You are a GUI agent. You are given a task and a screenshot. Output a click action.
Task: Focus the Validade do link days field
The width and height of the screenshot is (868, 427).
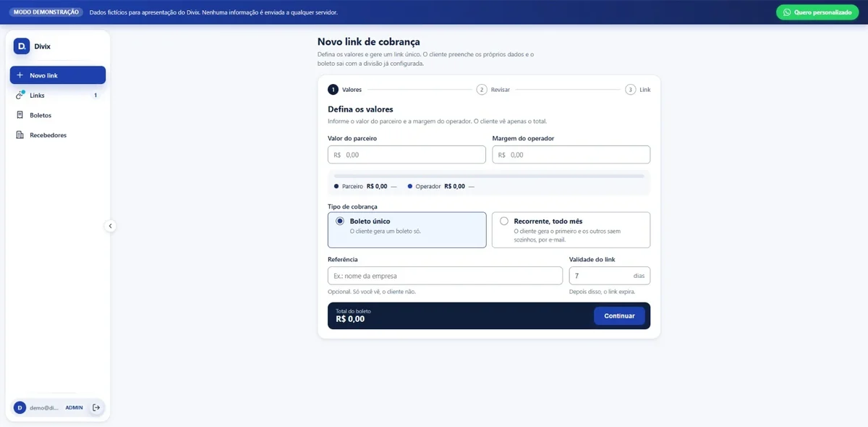[610, 276]
